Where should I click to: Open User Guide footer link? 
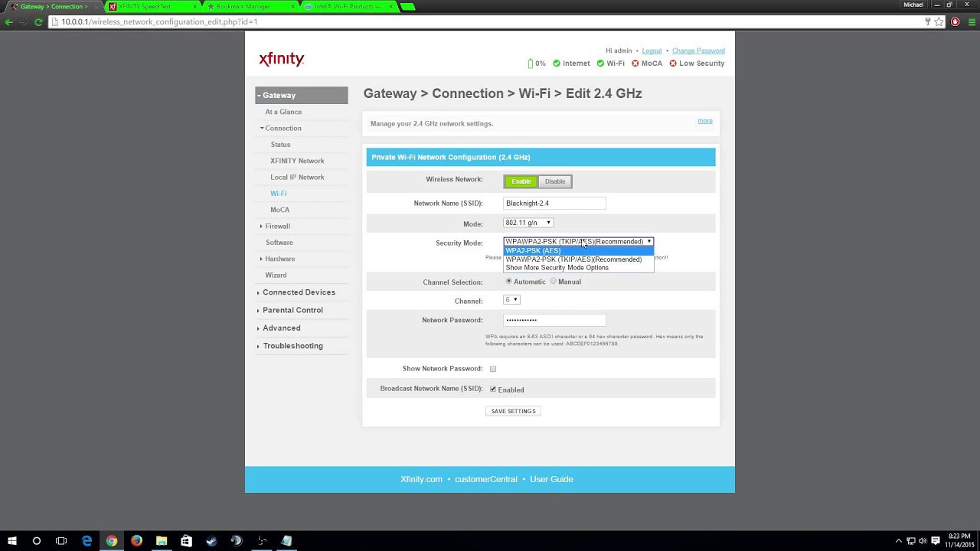tap(551, 479)
